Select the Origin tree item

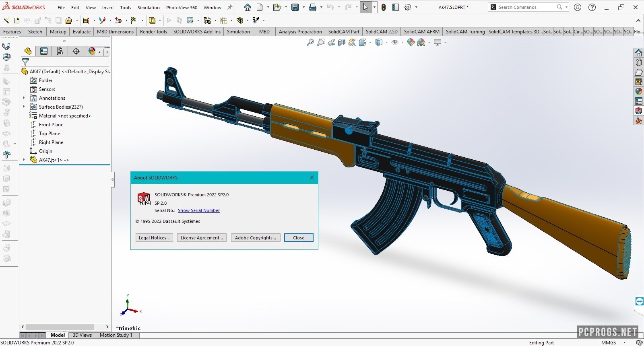tap(45, 151)
